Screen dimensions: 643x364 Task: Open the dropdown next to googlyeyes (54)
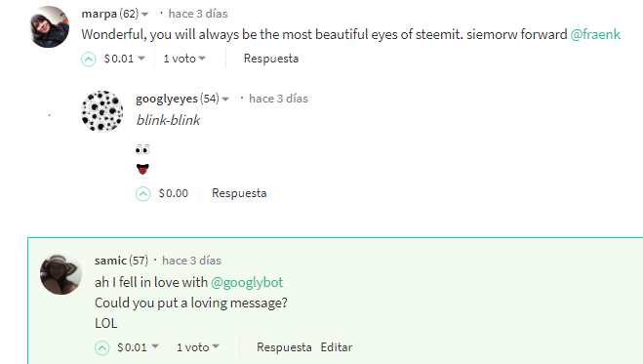tap(225, 99)
